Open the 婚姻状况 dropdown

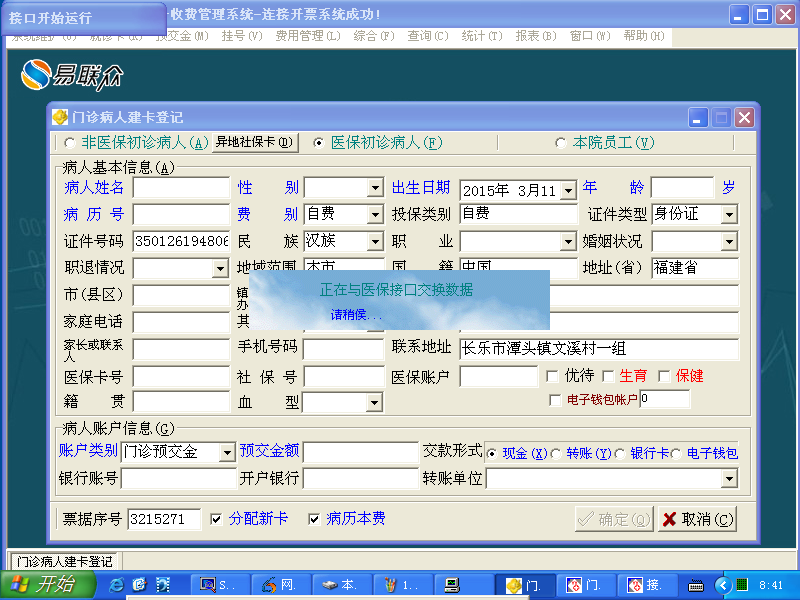pos(730,241)
